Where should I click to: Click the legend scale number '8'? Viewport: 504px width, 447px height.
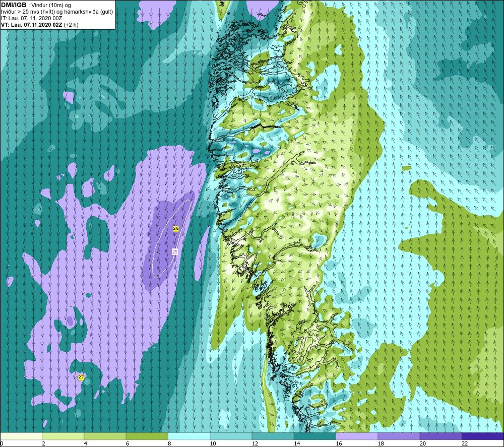click(x=169, y=443)
